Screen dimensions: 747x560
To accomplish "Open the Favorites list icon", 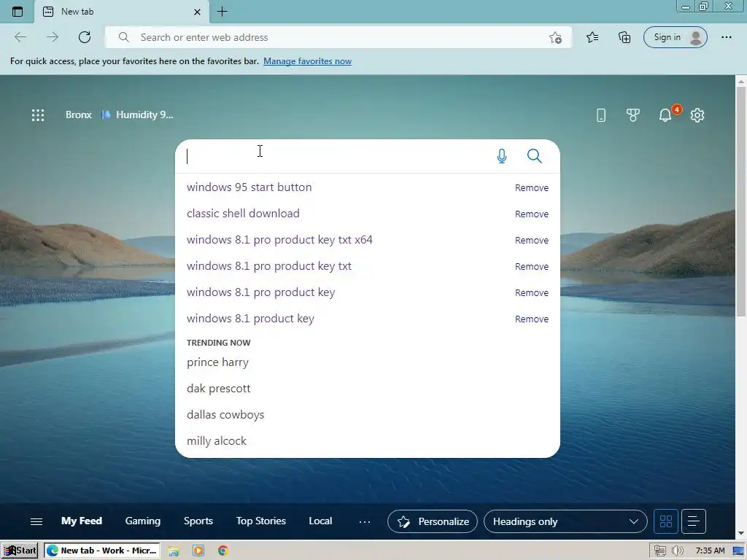I will 592,37.
